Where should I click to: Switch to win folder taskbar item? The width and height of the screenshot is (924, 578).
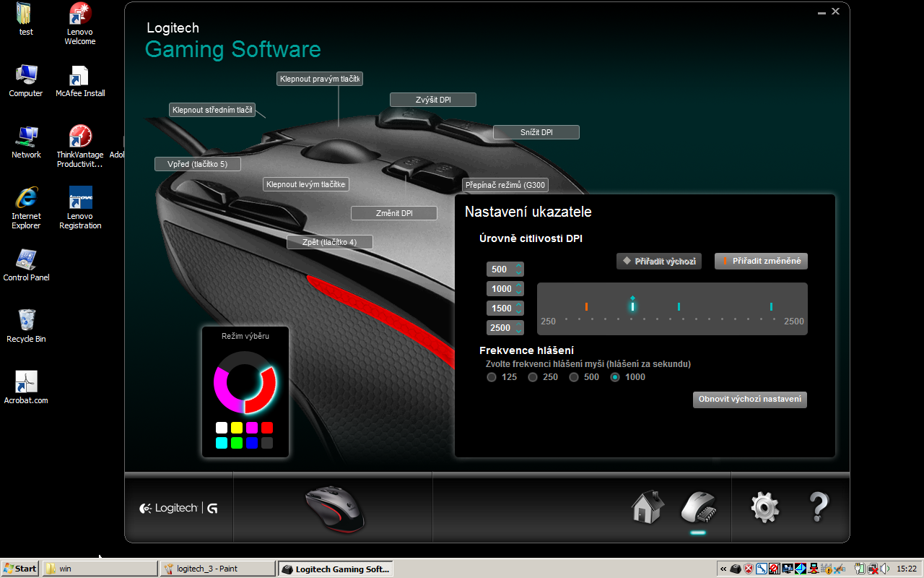point(100,569)
